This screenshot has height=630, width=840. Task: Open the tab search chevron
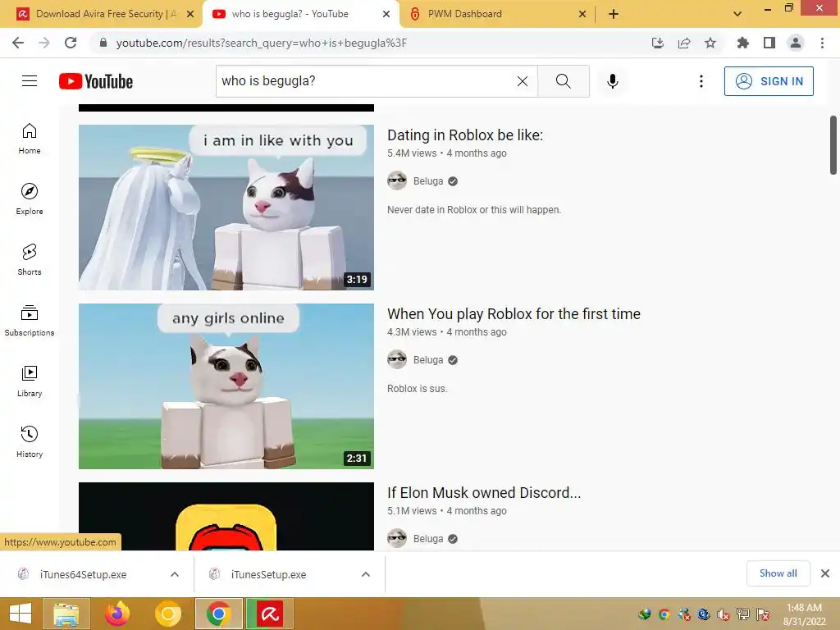[737, 14]
